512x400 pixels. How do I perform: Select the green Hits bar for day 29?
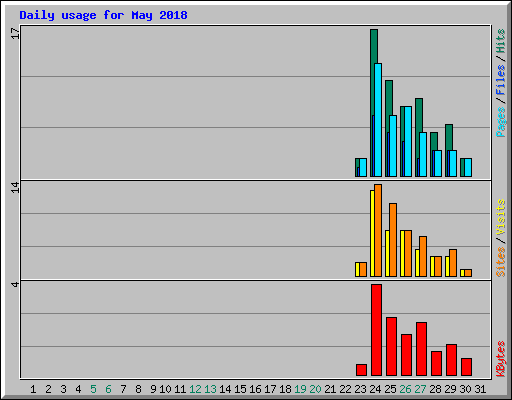(449, 137)
